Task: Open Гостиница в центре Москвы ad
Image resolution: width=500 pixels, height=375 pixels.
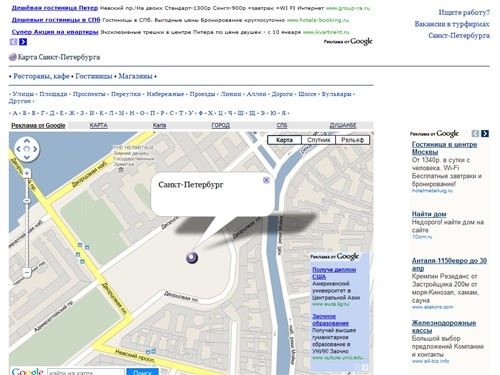Action: tap(444, 148)
